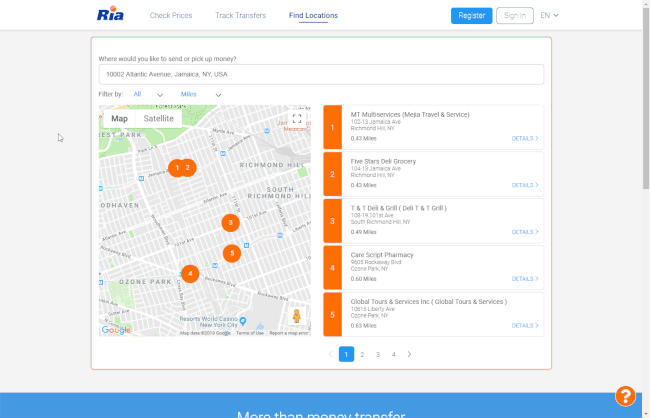Open DETAILS for Five Stars Deli Grocery

(x=525, y=185)
